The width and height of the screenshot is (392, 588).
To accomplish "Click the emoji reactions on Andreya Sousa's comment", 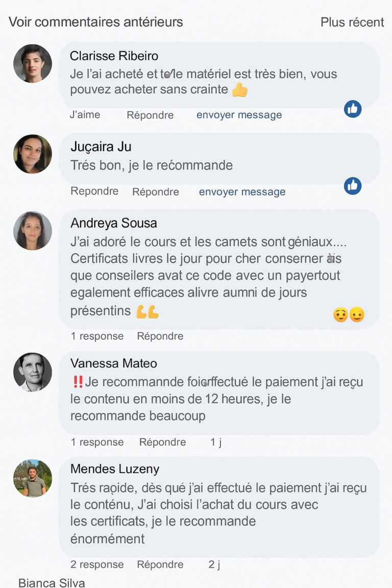I will coord(349,315).
